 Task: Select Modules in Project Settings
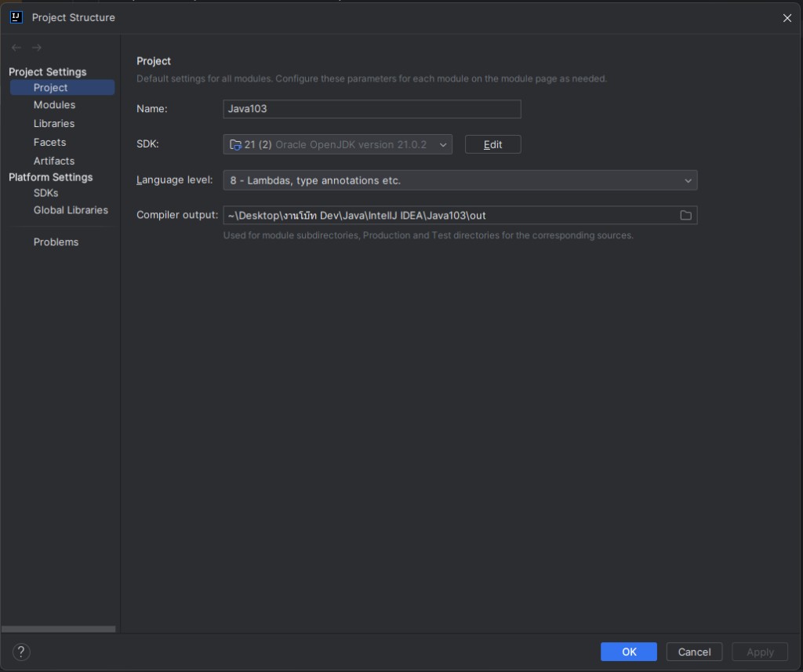[54, 105]
